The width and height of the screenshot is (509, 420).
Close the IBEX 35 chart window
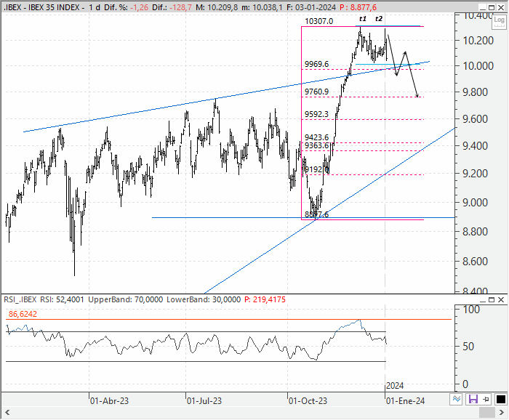[x=501, y=7]
